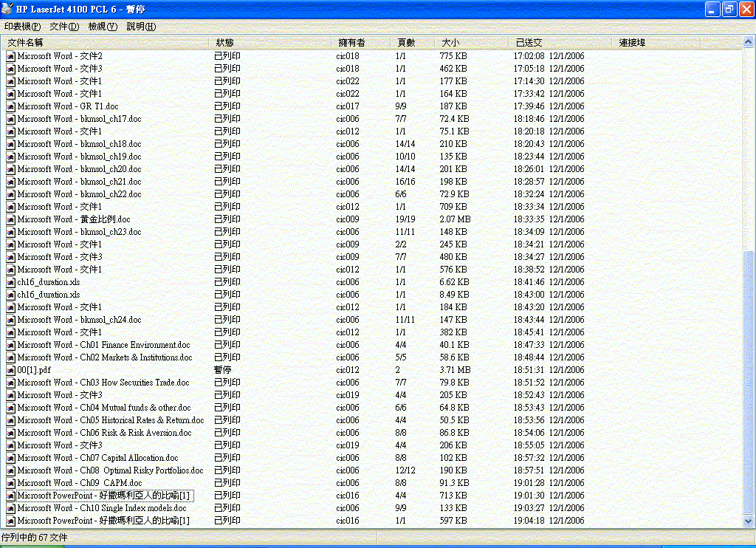Viewport: 756px width, 548px height.
Task: Click the printer icon in title bar
Action: [7, 9]
